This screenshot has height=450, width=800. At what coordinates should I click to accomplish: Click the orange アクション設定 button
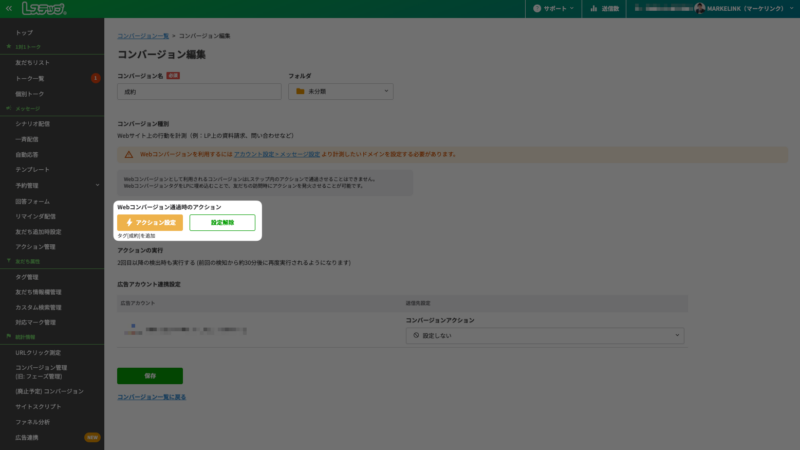[x=150, y=222]
